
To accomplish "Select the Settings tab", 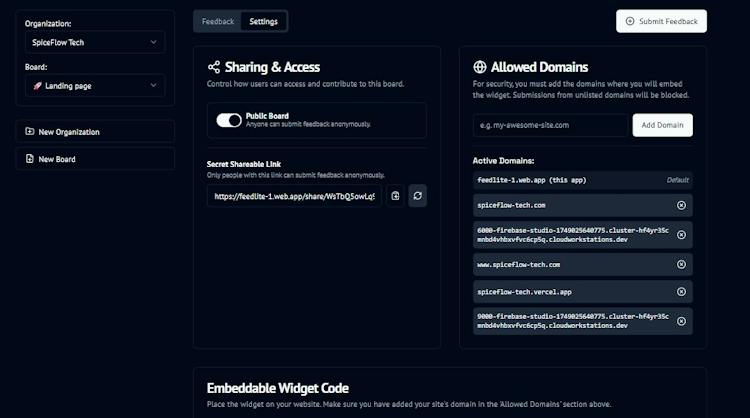I will point(264,22).
